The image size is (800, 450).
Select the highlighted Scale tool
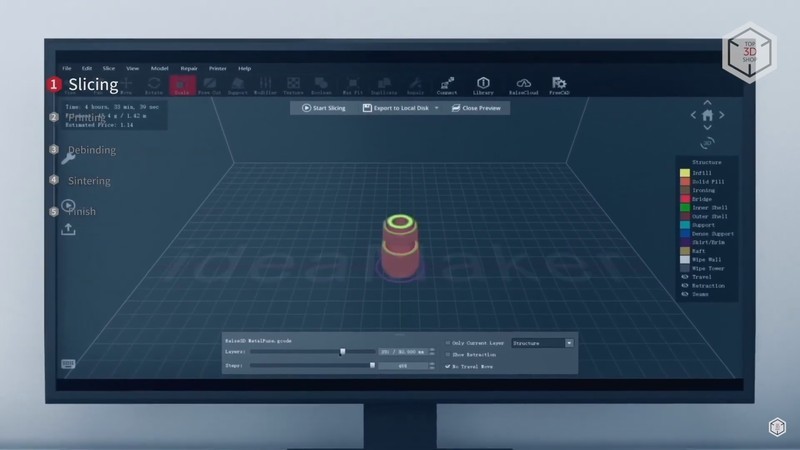pyautogui.click(x=182, y=86)
